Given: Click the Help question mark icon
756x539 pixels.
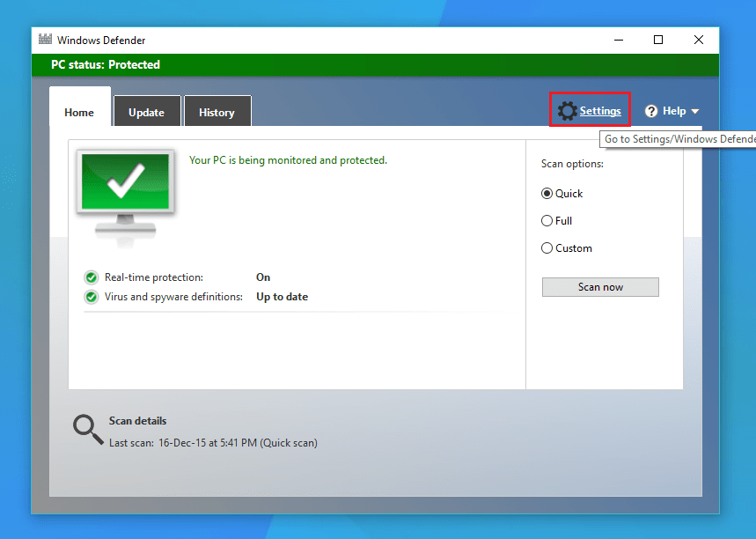Looking at the screenshot, I should click(651, 112).
